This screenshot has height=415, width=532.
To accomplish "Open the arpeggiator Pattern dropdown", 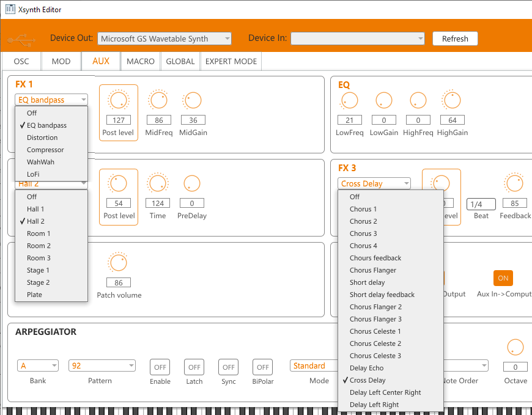I will click(x=102, y=365).
